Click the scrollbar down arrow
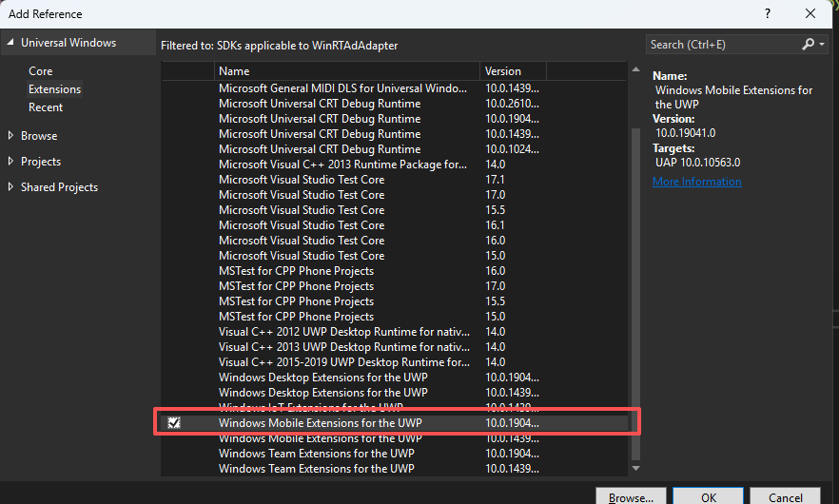This screenshot has width=839, height=504. 635,468
